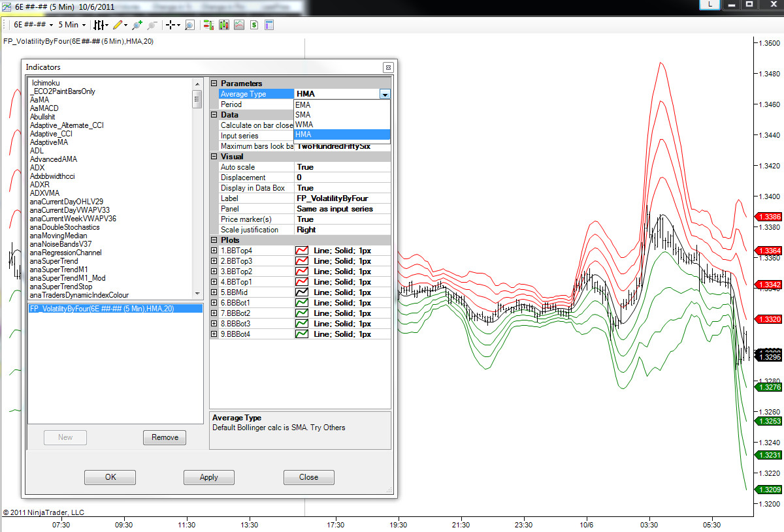Open the chart trader icon
The image size is (784, 532).
pos(208,25)
